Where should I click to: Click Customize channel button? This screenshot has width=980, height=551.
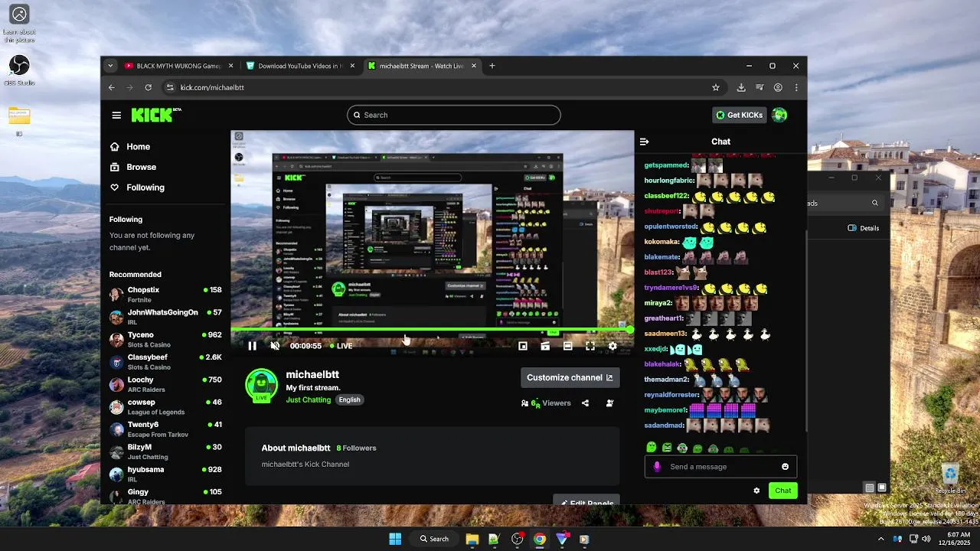pyautogui.click(x=570, y=377)
